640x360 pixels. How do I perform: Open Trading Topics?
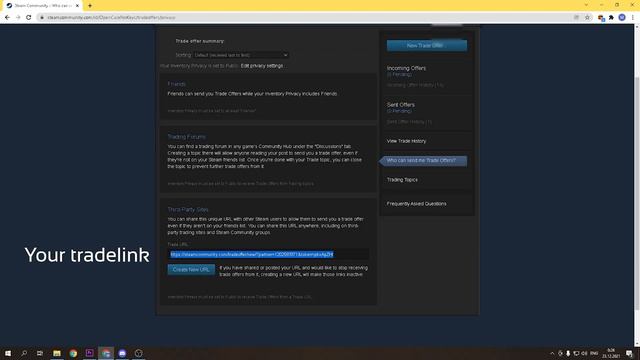coord(402,180)
